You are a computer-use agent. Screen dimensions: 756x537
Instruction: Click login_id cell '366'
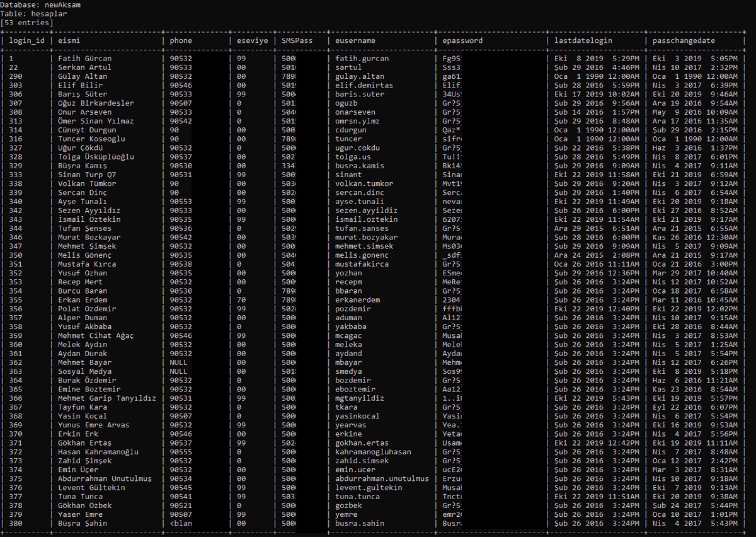[16, 398]
